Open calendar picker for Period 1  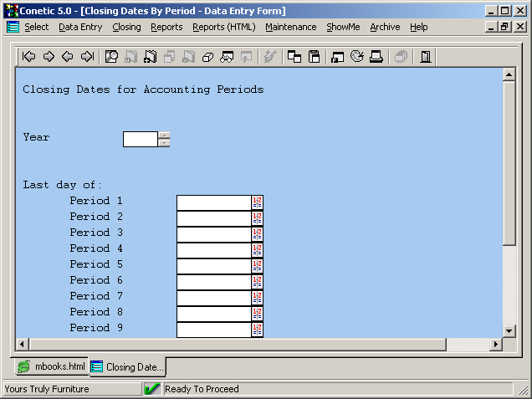click(257, 202)
